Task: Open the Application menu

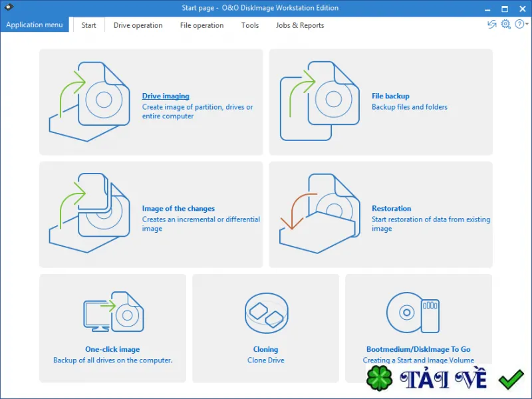Action: tap(35, 25)
